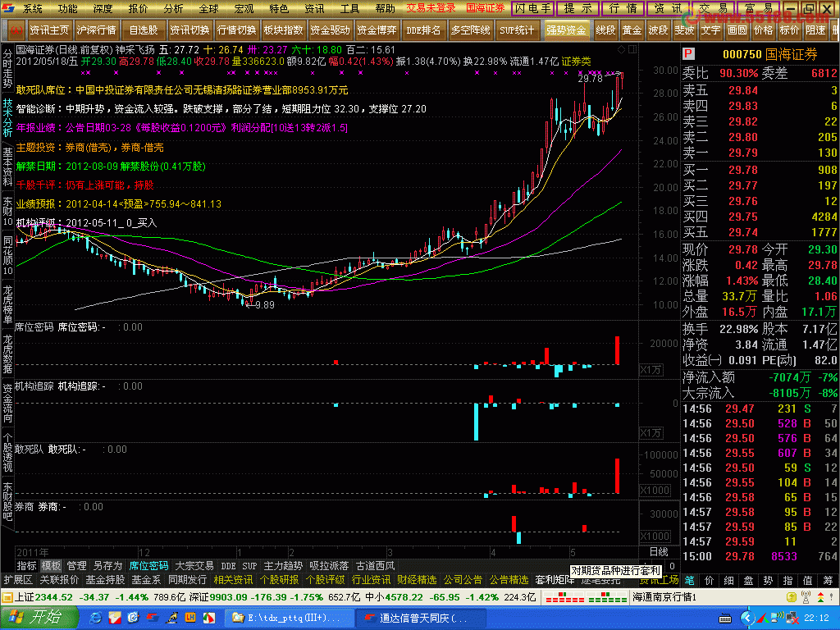
Task: Click the yellow info icon in status bar
Action: [x=792, y=597]
